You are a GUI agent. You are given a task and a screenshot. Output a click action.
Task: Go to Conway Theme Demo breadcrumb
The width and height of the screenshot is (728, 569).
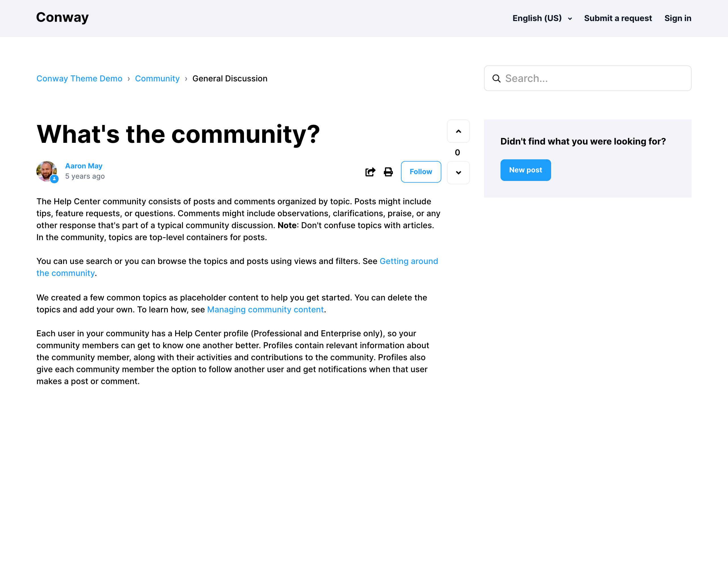[x=79, y=79]
